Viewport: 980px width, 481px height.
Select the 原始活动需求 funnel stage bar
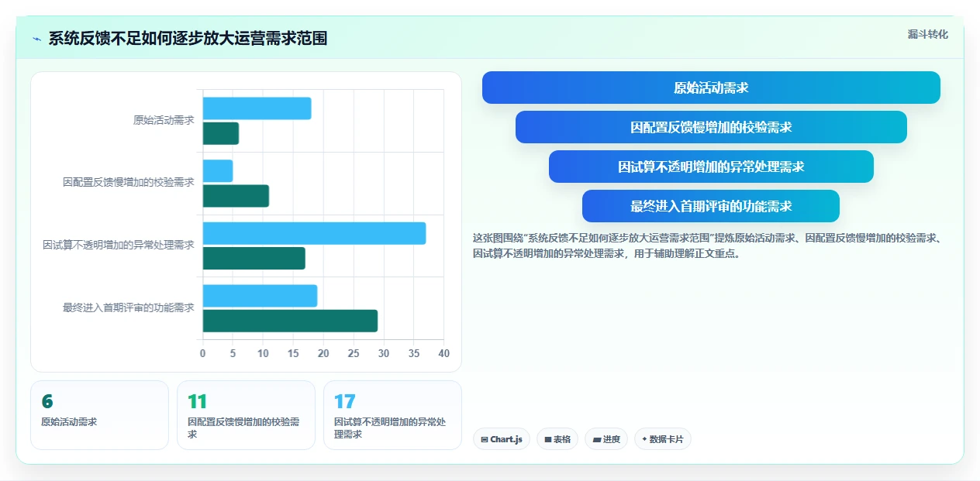click(711, 88)
